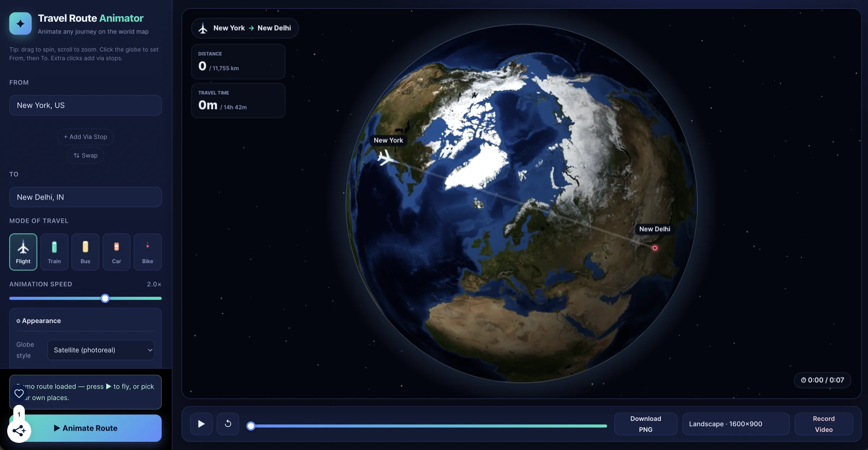Play the route animation
The width and height of the screenshot is (868, 450).
(x=201, y=424)
